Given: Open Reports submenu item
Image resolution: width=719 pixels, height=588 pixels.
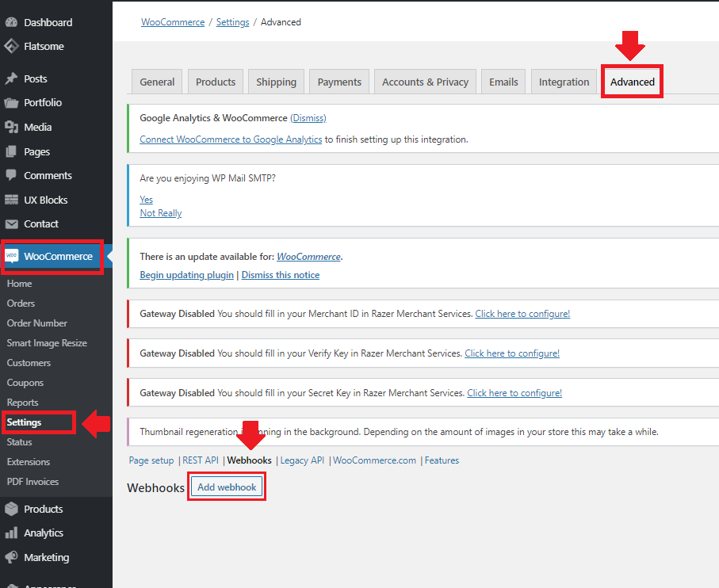Looking at the screenshot, I should pyautogui.click(x=22, y=402).
